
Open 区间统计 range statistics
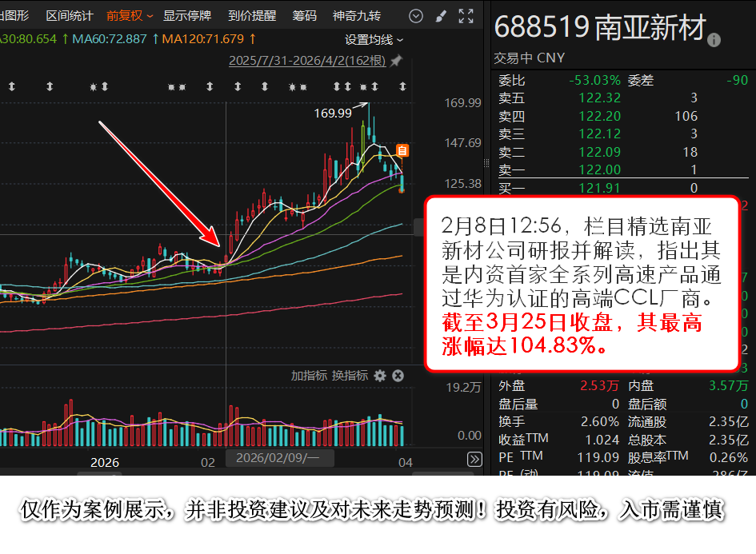point(70,16)
